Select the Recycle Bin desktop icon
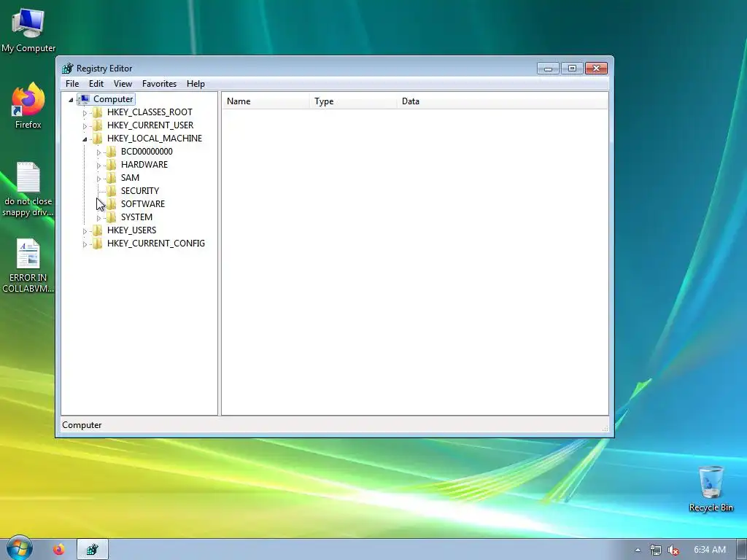This screenshot has width=747, height=560. point(711,489)
